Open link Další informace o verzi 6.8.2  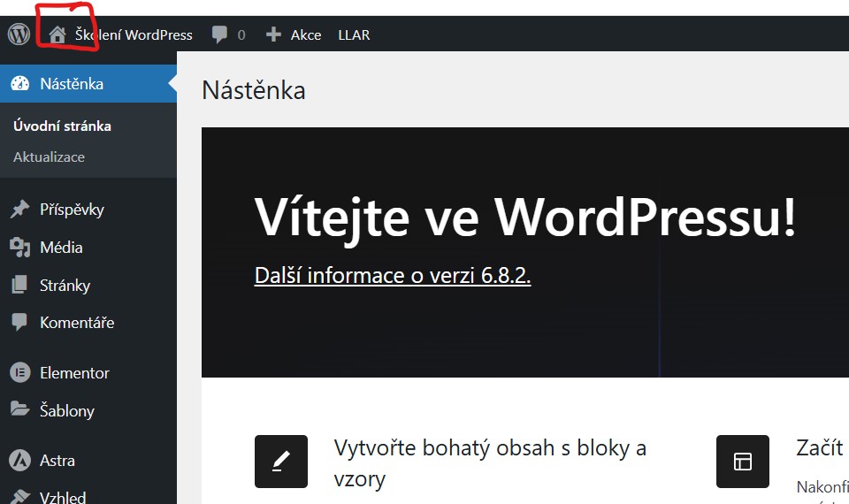tap(393, 275)
